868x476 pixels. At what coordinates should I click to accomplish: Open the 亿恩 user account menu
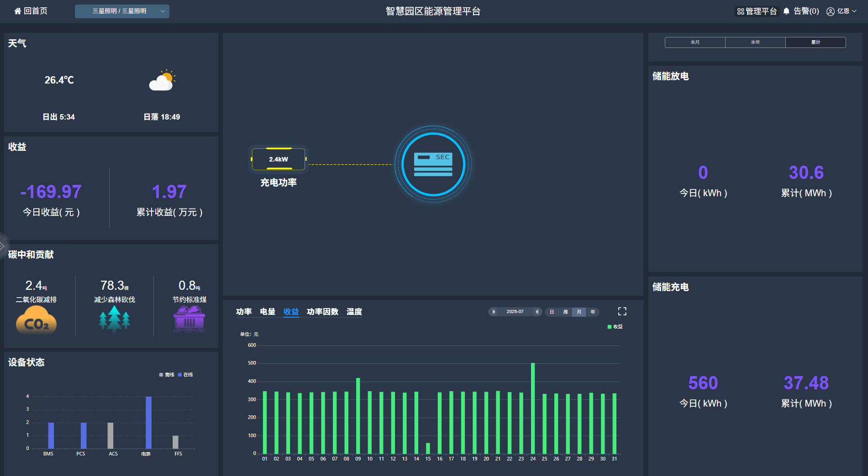pyautogui.click(x=841, y=11)
